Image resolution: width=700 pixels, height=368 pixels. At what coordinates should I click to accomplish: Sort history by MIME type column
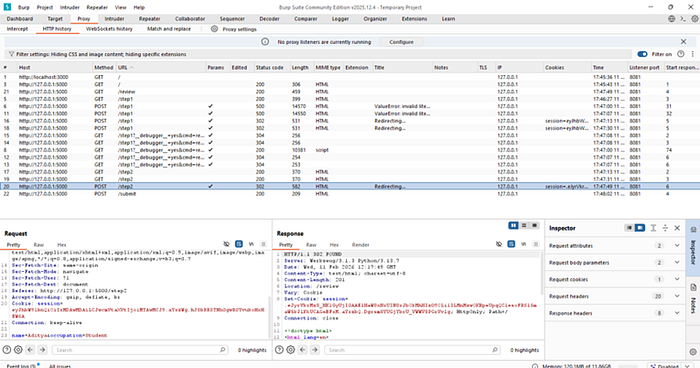pyautogui.click(x=328, y=67)
